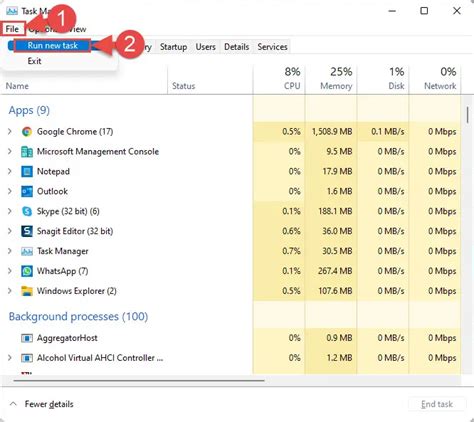Click the Apps (9) group heading

pyautogui.click(x=29, y=110)
